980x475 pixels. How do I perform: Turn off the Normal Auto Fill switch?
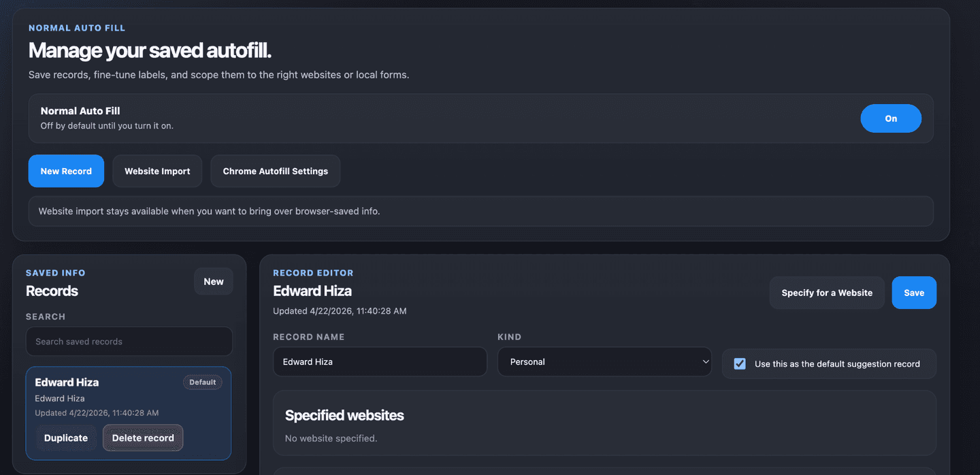tap(891, 118)
